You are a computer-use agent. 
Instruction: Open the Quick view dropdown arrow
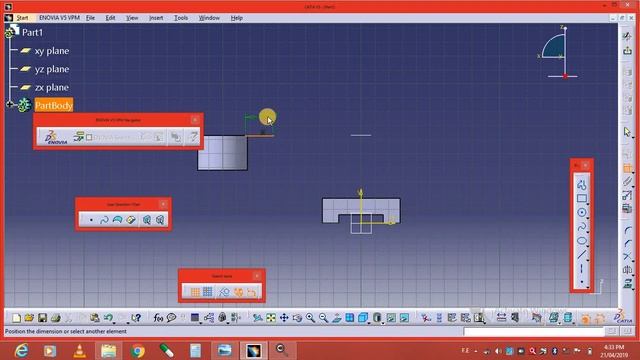[369, 324]
